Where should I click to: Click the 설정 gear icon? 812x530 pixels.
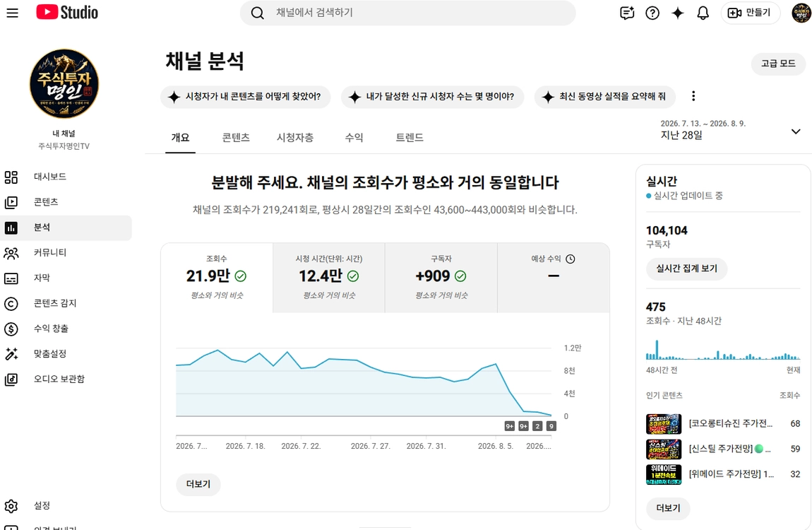[x=11, y=506]
